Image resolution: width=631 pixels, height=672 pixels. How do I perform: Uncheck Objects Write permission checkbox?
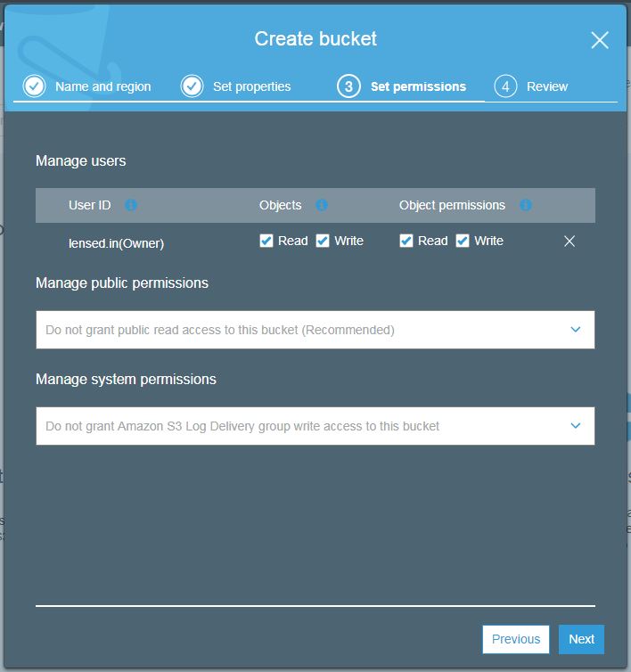(x=323, y=241)
